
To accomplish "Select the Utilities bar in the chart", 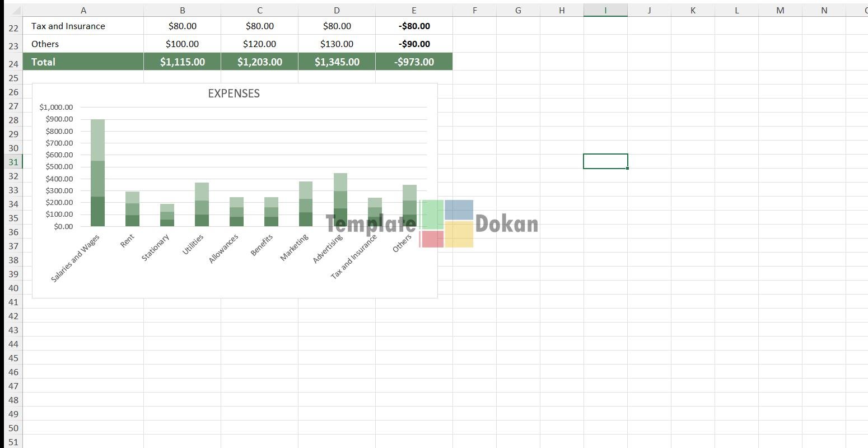I will pyautogui.click(x=202, y=205).
